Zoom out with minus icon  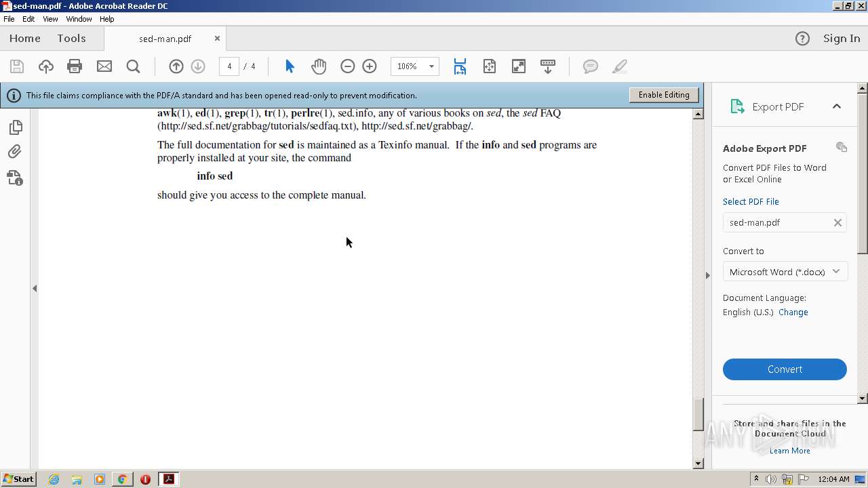pyautogui.click(x=348, y=66)
